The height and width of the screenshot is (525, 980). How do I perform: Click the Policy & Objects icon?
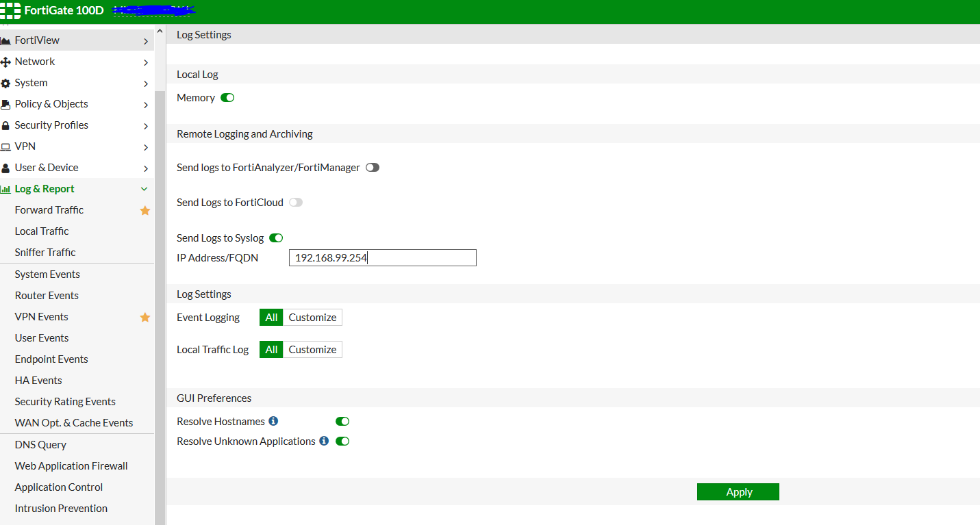(x=5, y=105)
